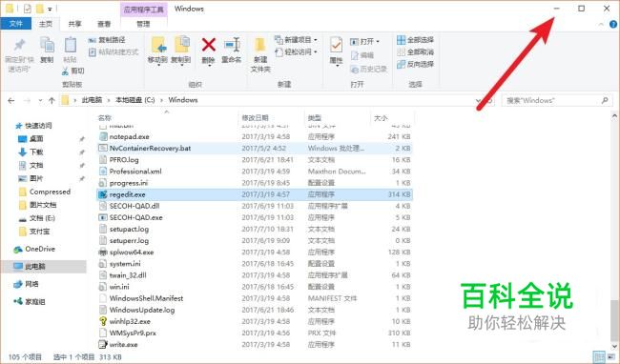Collapse the ribbon with the chevron

pos(601,24)
